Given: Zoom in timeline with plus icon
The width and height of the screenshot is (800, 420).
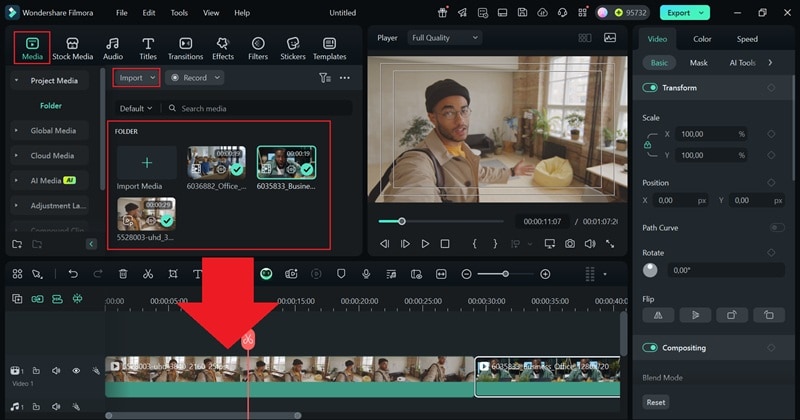Looking at the screenshot, I should pyautogui.click(x=545, y=274).
